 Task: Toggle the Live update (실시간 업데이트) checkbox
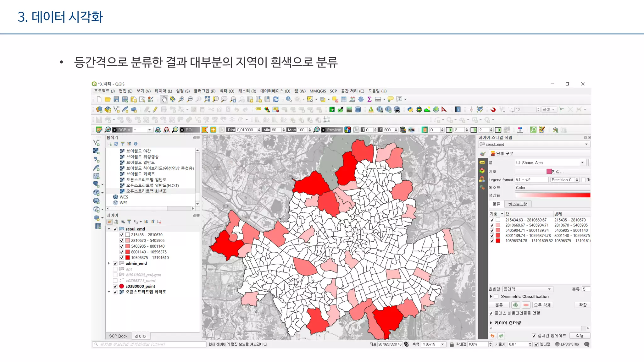534,336
